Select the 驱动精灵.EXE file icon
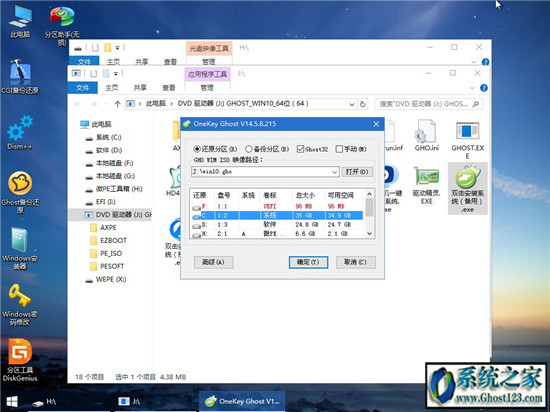This screenshot has width=550, height=412. [427, 185]
